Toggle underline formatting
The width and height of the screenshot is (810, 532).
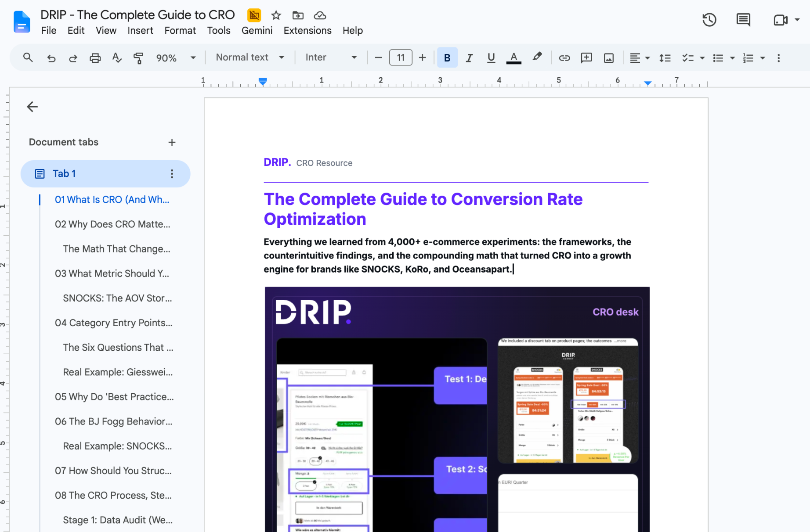(x=491, y=58)
